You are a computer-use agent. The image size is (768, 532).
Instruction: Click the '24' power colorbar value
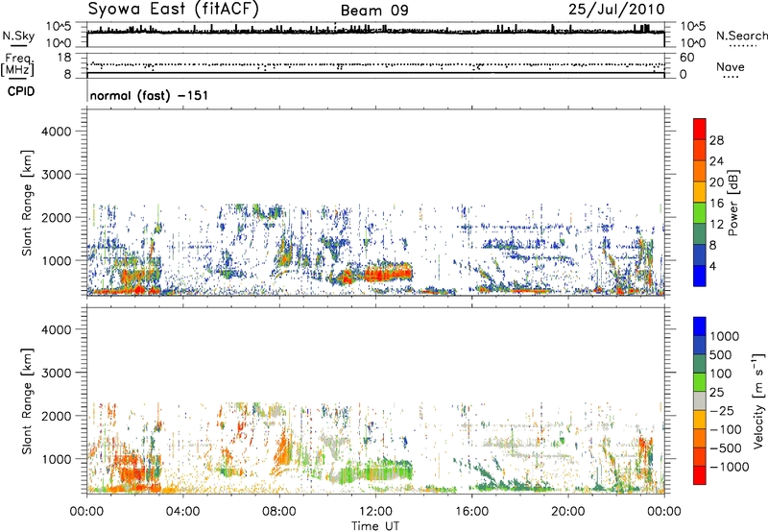point(716,161)
